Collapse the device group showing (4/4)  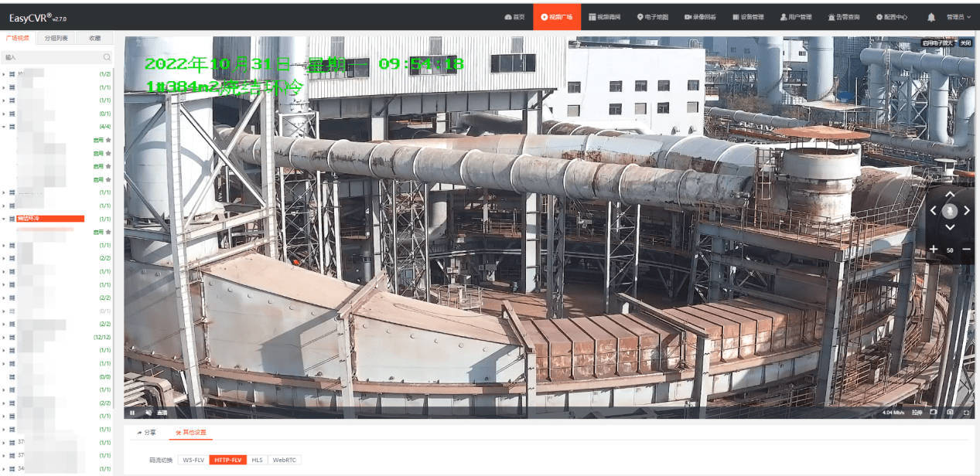(4, 126)
